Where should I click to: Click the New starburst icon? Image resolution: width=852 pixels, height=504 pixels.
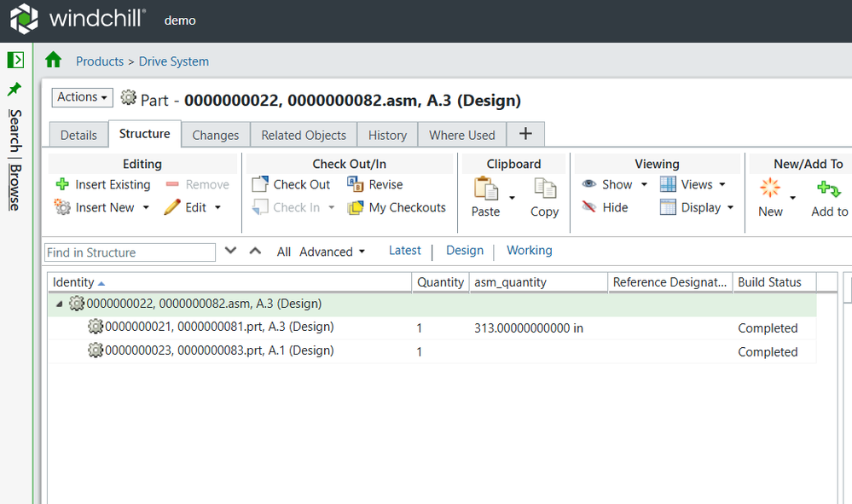tap(770, 188)
